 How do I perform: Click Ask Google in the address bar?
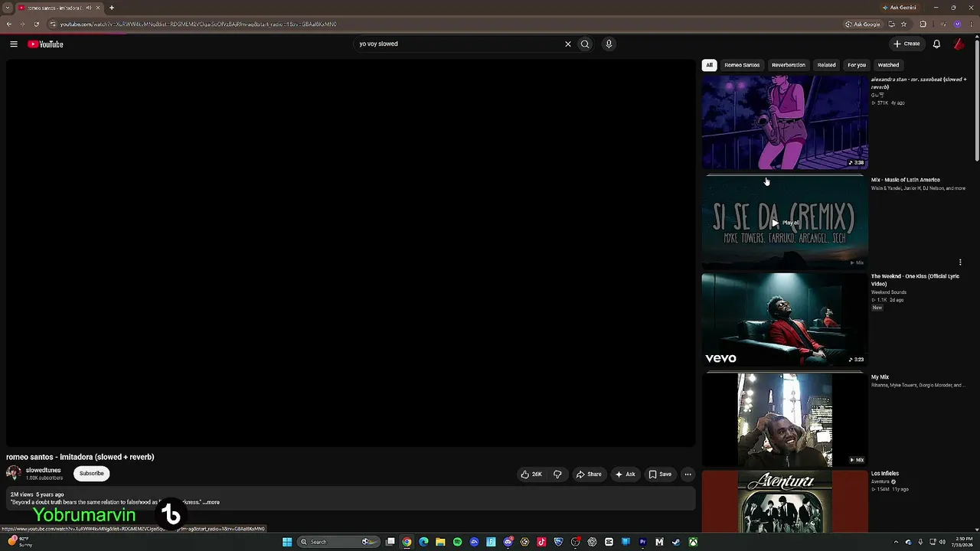click(863, 24)
